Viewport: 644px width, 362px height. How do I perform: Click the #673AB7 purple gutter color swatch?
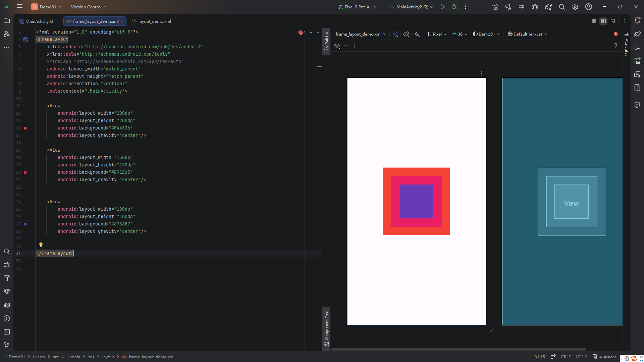(x=25, y=224)
